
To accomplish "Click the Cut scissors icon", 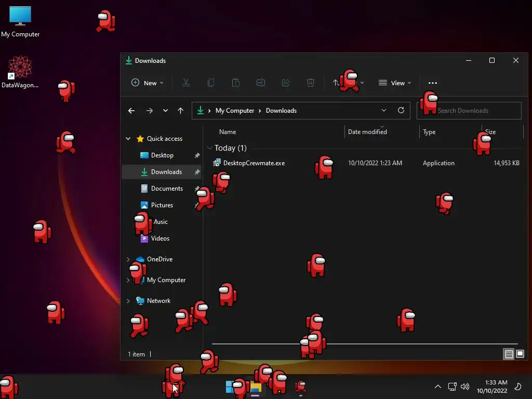I will [x=186, y=83].
